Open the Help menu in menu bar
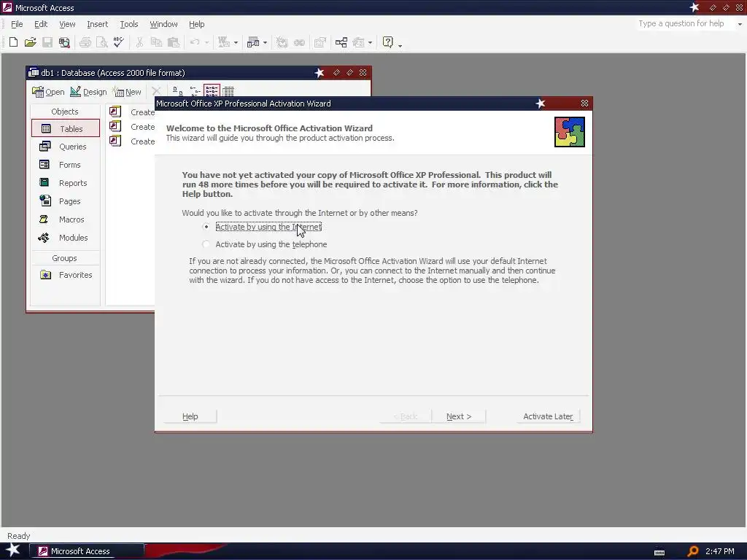747x560 pixels. tap(197, 24)
